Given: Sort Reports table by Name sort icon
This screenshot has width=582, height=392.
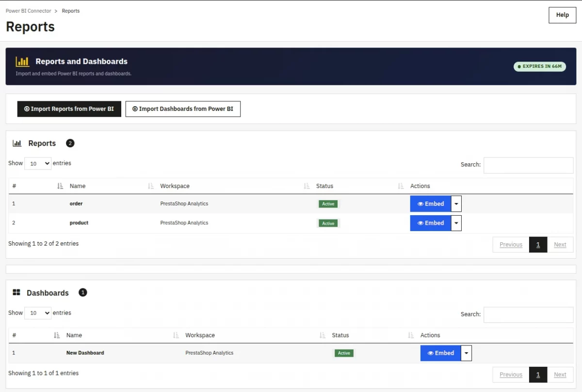Looking at the screenshot, I should [x=151, y=186].
